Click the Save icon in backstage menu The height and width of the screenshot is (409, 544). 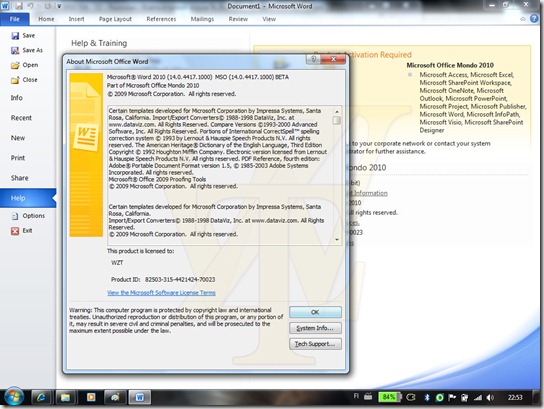(15, 35)
